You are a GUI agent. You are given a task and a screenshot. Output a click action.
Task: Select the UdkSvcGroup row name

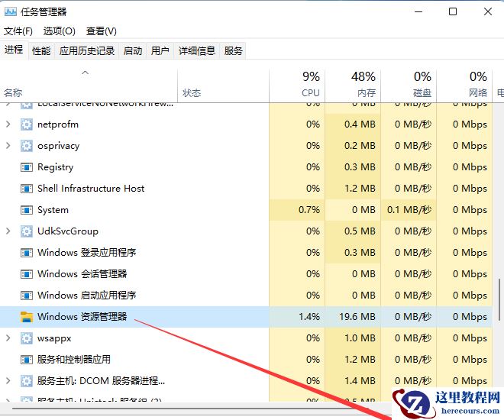(68, 231)
